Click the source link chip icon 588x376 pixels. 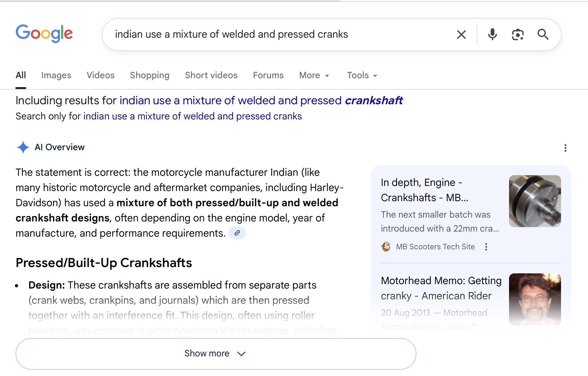237,233
